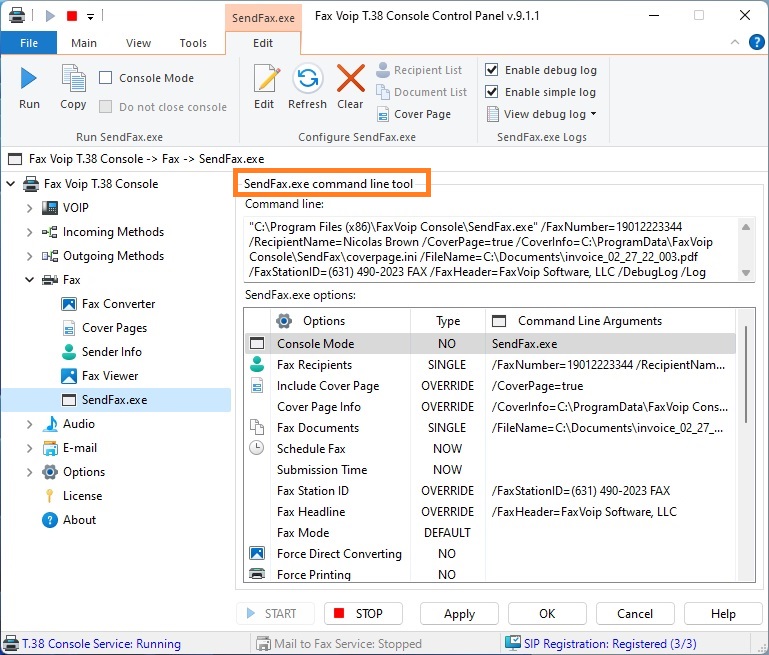Click the SIP Registration status icon
This screenshot has width=769, height=655.
pos(513,642)
